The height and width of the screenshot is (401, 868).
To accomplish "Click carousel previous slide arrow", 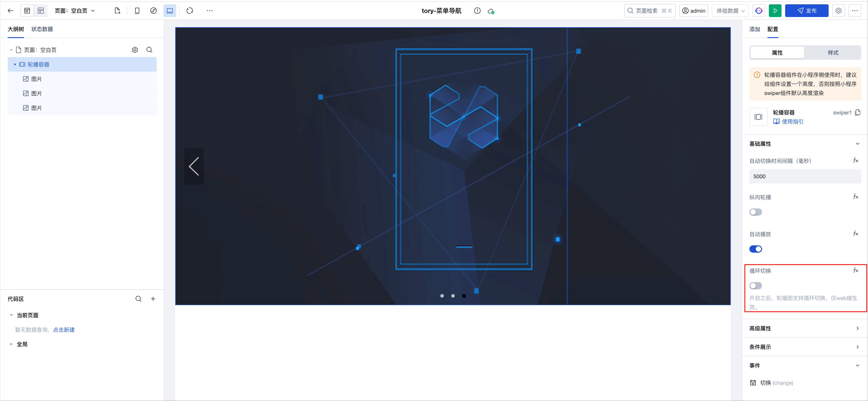I will click(194, 166).
